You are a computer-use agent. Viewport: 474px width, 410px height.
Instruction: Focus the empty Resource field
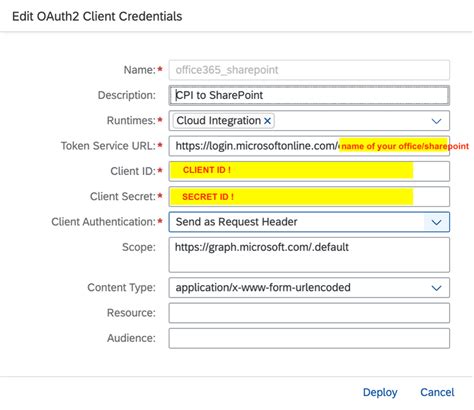pos(309,313)
